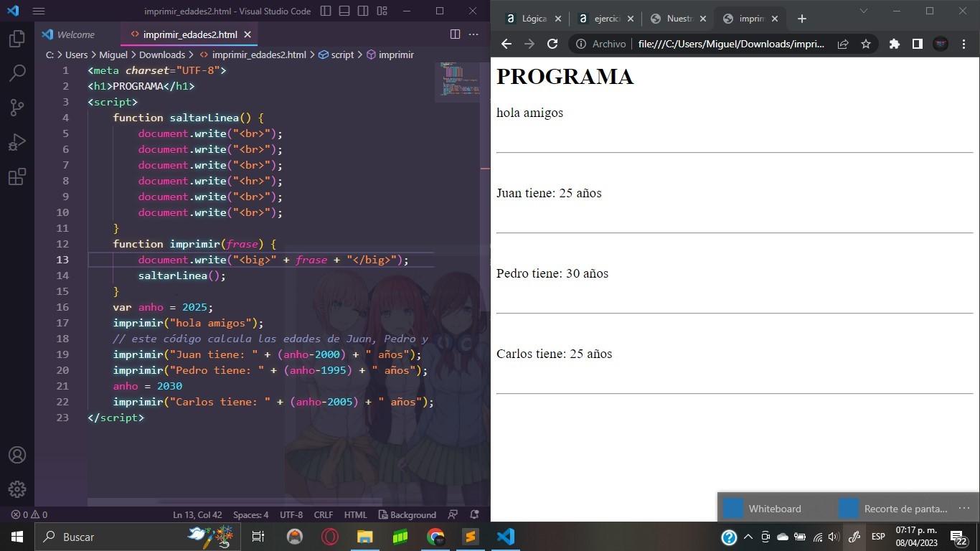
Task: Open the browser tab search chevron
Action: pos(864,11)
